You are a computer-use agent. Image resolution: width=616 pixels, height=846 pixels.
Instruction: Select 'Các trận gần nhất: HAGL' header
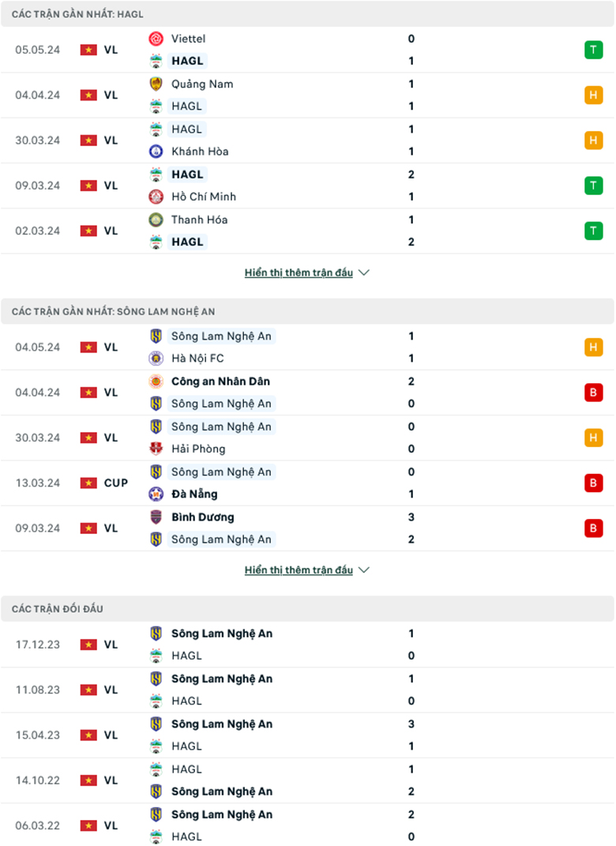[x=77, y=14]
